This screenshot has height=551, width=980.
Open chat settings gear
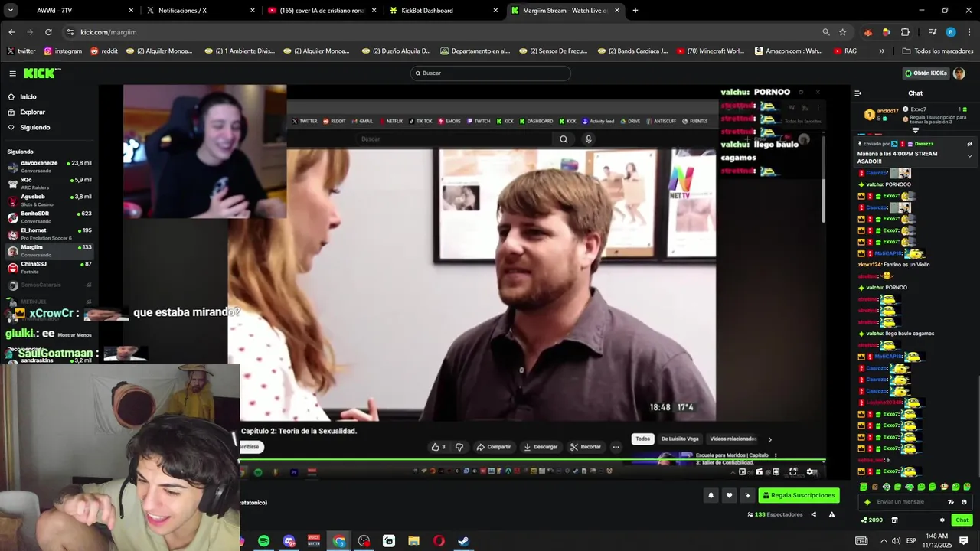942,520
